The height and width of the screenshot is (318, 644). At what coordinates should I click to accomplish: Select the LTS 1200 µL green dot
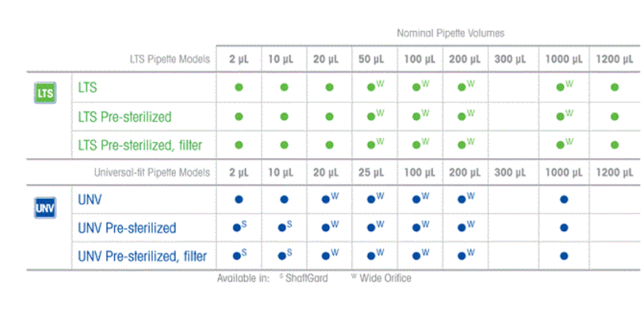click(615, 87)
